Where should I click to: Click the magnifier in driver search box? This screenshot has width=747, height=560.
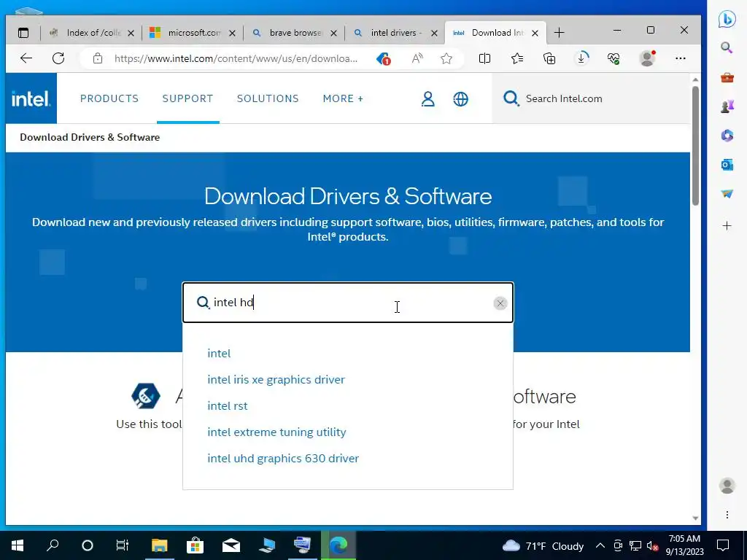point(203,303)
